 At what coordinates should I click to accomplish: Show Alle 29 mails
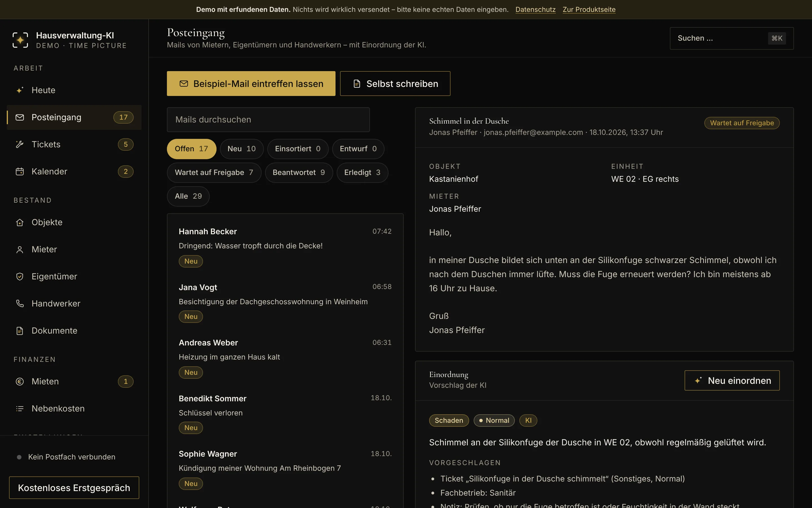tap(188, 196)
